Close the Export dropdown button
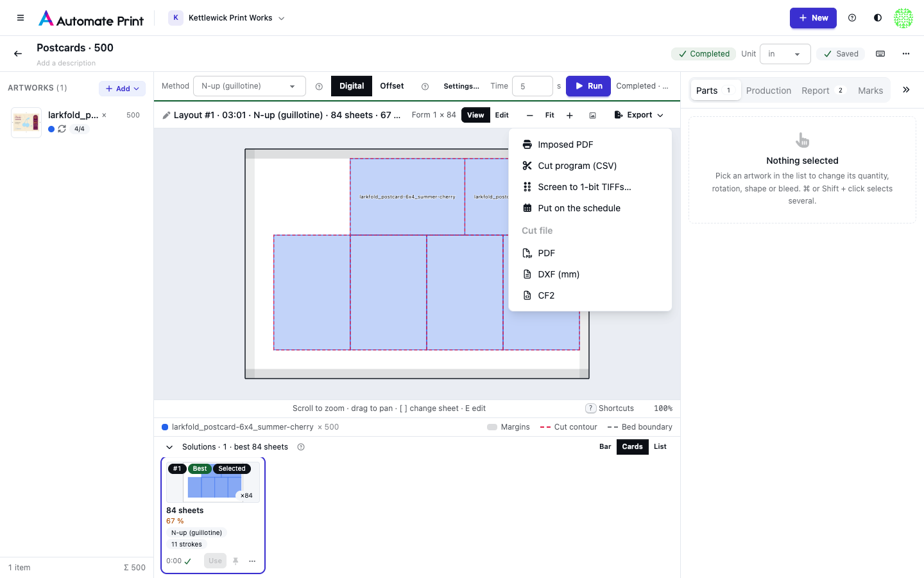Screen dimensions: 924x578 [x=639, y=116]
